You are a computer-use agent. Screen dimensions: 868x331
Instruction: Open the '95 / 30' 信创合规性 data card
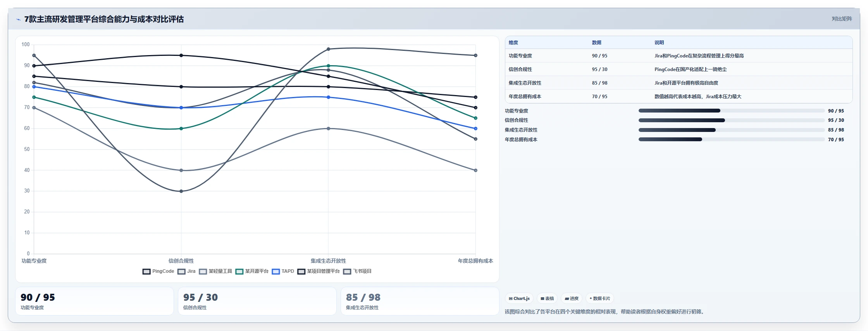click(x=257, y=301)
